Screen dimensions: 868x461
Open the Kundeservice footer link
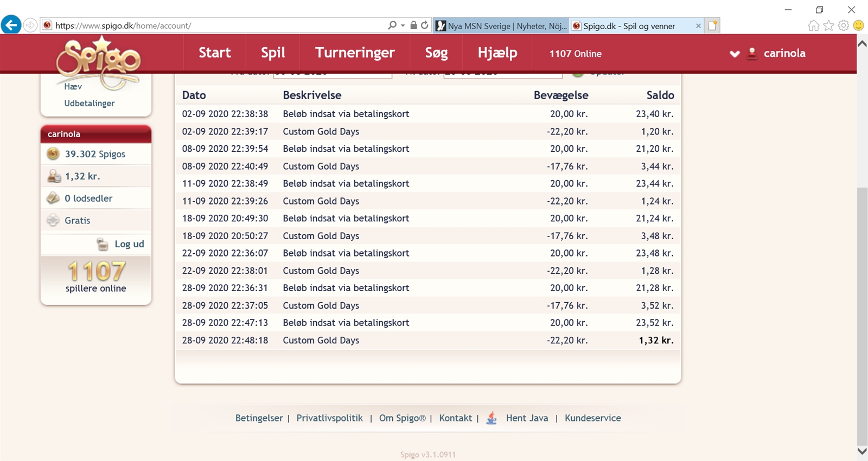[592, 418]
